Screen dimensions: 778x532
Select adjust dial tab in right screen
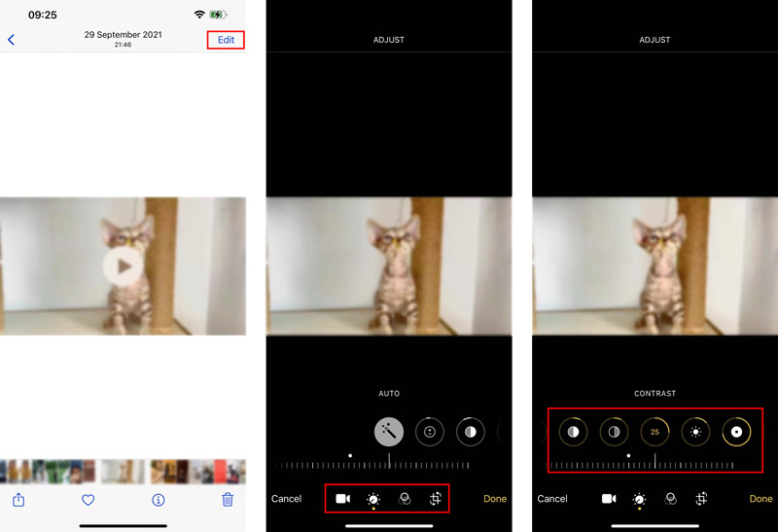639,499
